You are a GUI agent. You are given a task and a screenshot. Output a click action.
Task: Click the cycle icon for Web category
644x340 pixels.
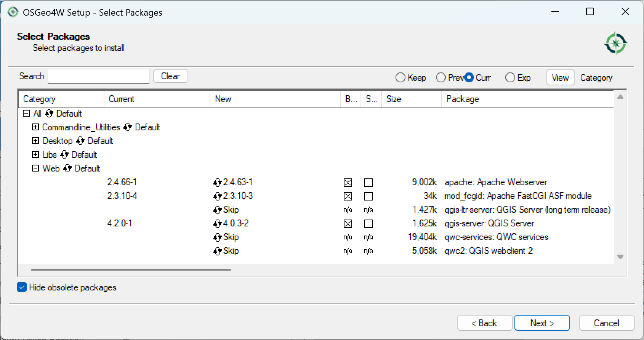(67, 168)
